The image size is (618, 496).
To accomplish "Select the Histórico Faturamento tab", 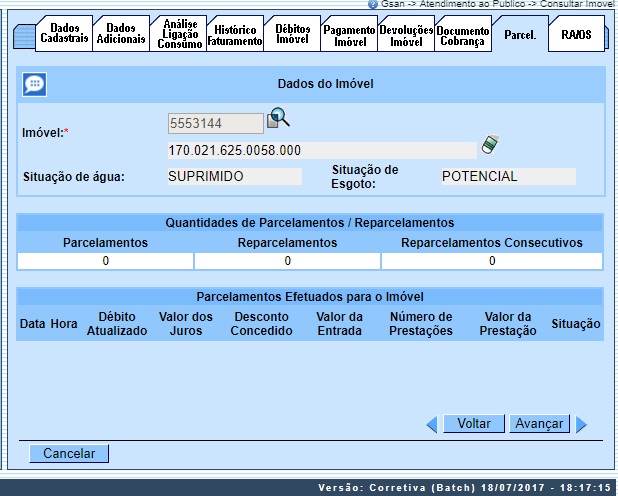I will (x=235, y=35).
